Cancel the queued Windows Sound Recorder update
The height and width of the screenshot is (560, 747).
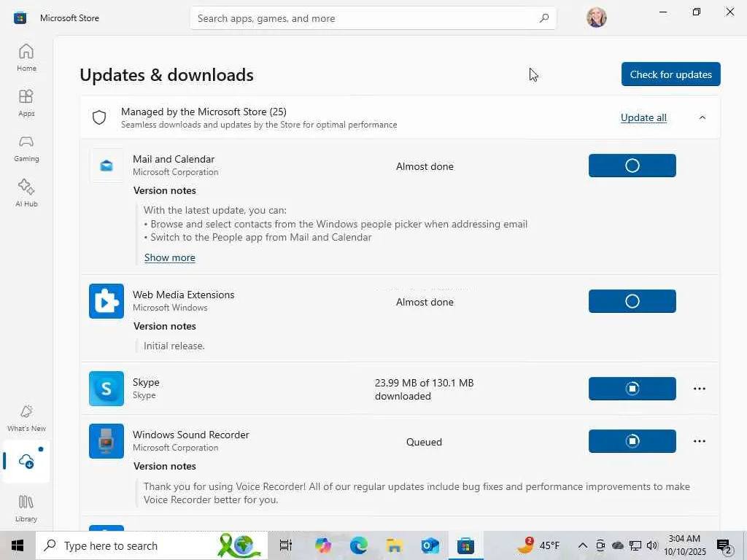click(x=632, y=441)
